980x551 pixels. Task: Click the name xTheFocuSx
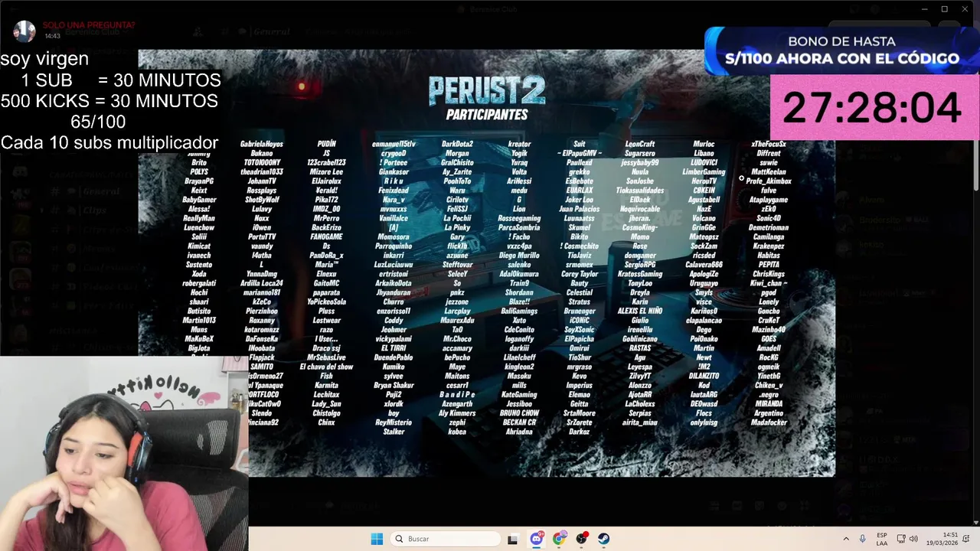pyautogui.click(x=769, y=144)
